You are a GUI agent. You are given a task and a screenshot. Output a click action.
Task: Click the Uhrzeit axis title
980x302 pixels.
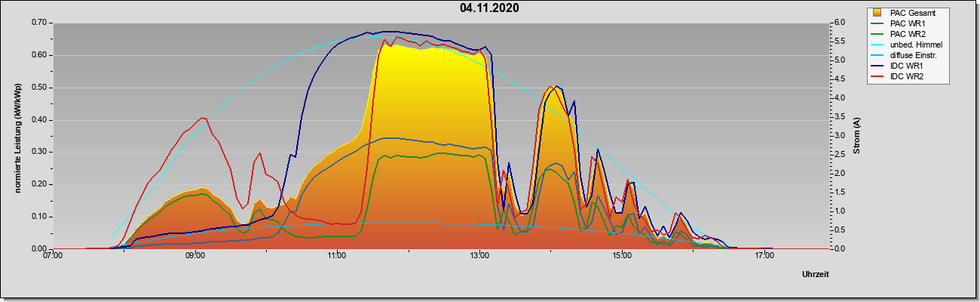(x=816, y=275)
